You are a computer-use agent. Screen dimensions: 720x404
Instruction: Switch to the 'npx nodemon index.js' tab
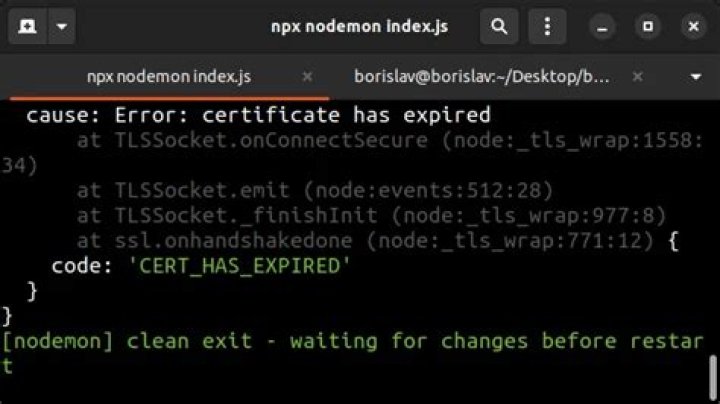click(169, 77)
